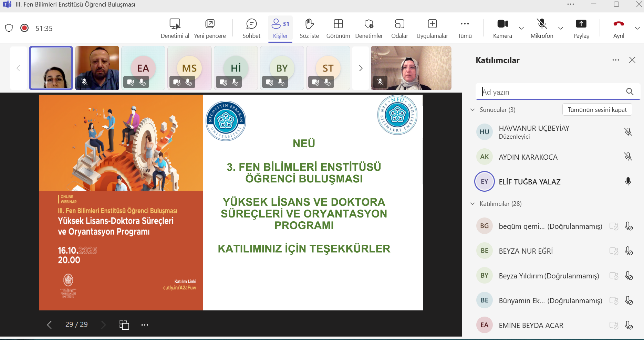Click Denetimi al take control icon

pyautogui.click(x=175, y=24)
